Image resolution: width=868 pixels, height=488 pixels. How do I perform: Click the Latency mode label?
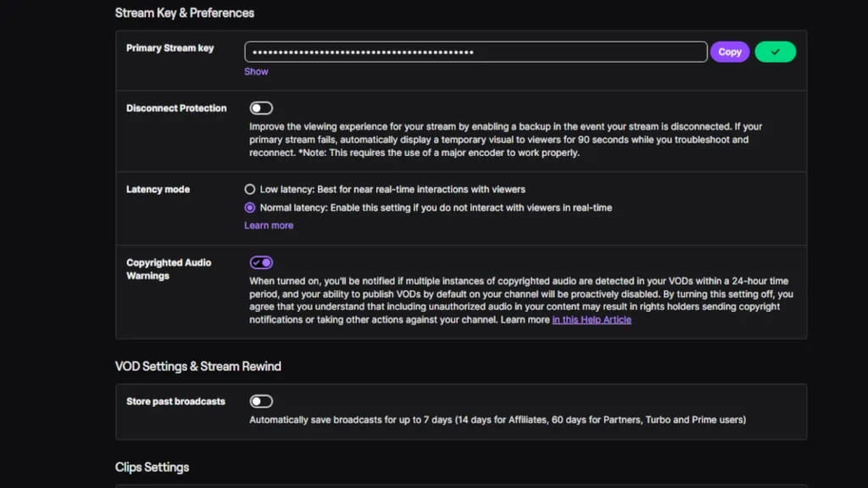158,189
